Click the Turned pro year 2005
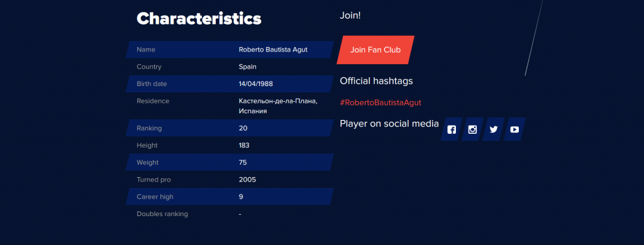 click(x=247, y=180)
